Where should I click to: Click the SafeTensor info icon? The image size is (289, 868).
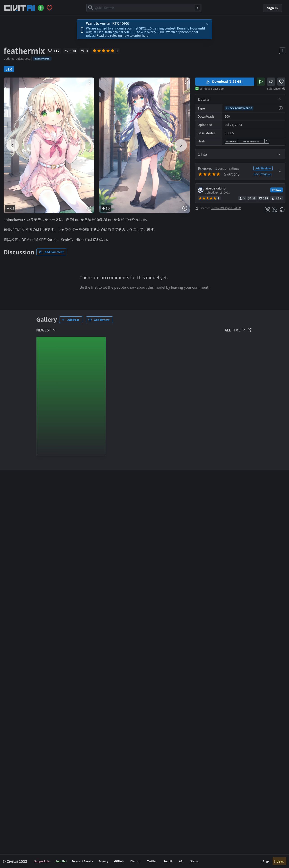point(284,89)
